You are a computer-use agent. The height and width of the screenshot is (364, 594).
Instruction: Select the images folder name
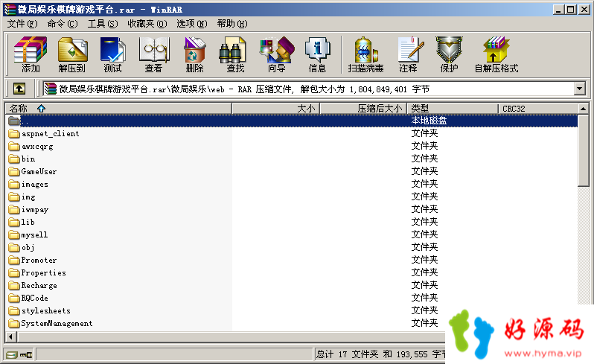[35, 184]
